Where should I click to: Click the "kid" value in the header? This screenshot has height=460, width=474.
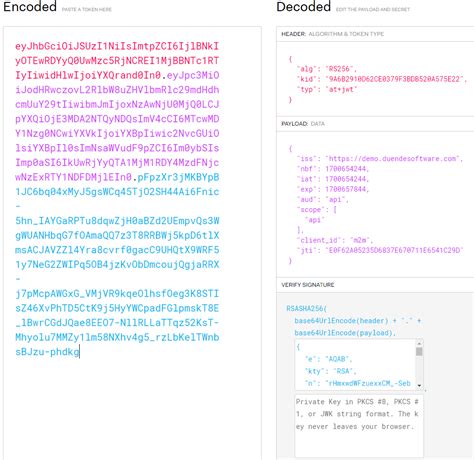coord(396,79)
